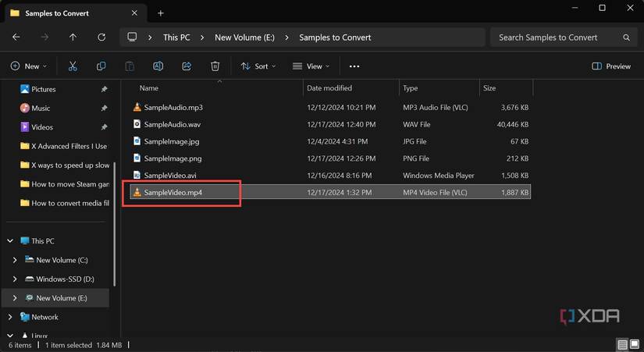This screenshot has width=644, height=352.
Task: Select SampleAudio.wav file name
Action: tap(172, 124)
